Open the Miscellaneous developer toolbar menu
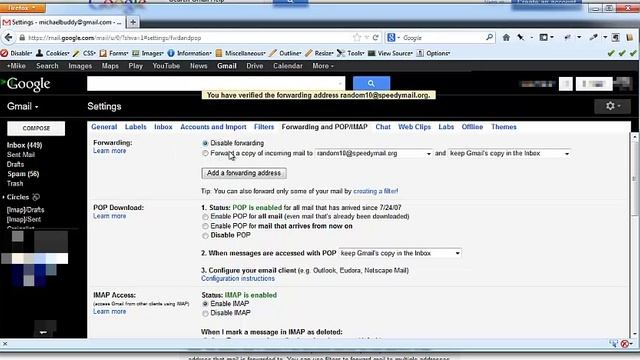The height and width of the screenshot is (360, 640). 240,53
